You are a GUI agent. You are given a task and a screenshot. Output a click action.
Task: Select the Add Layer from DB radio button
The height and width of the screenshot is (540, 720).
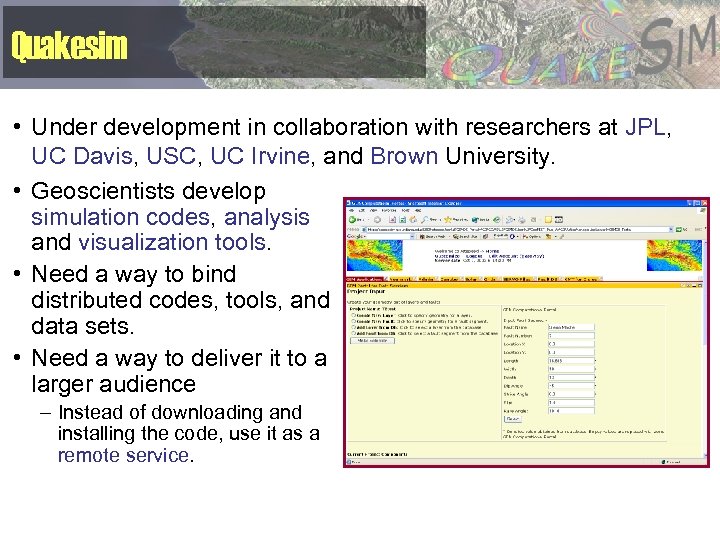click(354, 327)
